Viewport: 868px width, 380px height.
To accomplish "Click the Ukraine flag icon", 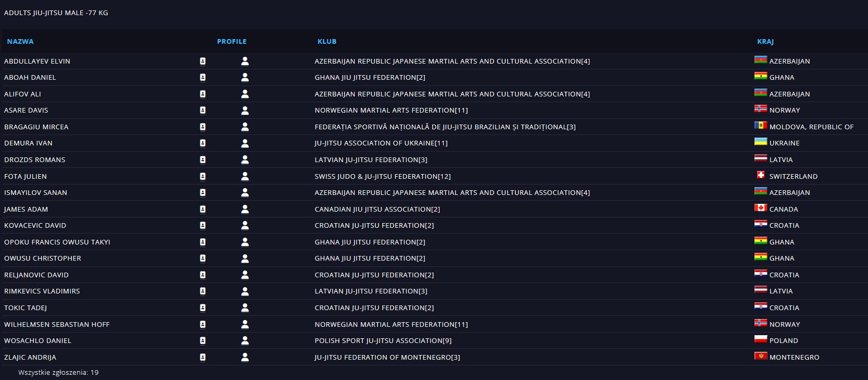I will tap(761, 141).
